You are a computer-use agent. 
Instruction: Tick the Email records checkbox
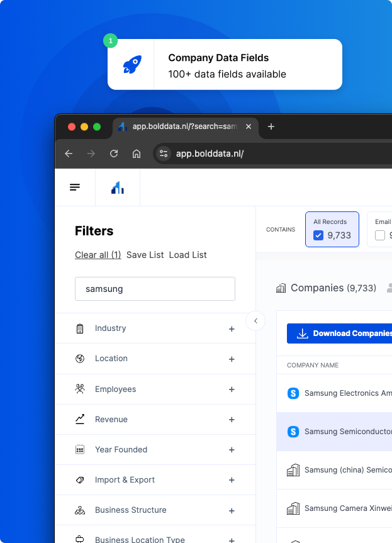click(x=380, y=235)
